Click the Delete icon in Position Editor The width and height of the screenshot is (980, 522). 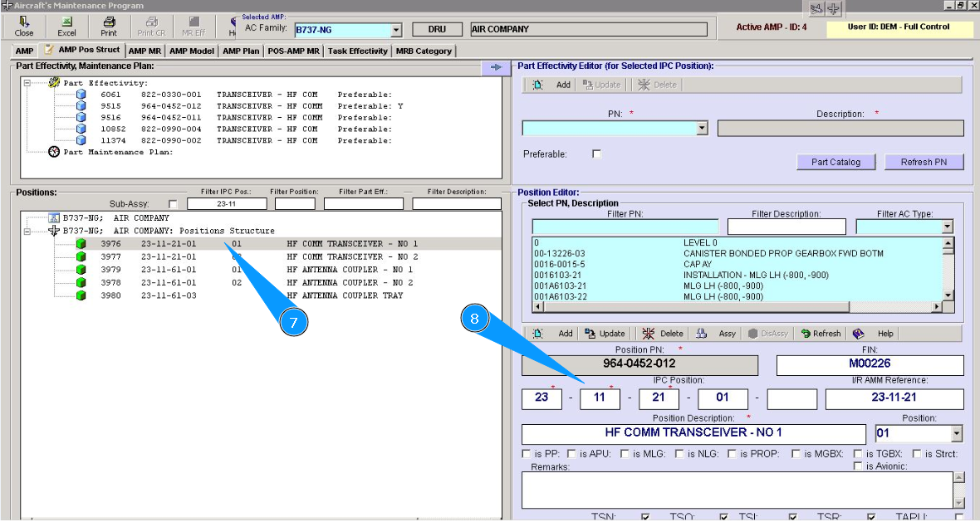point(648,334)
